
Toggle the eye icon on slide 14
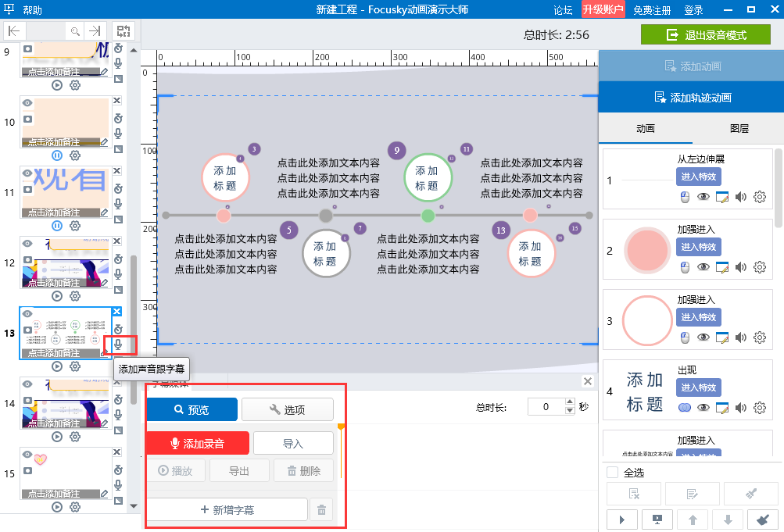click(28, 384)
